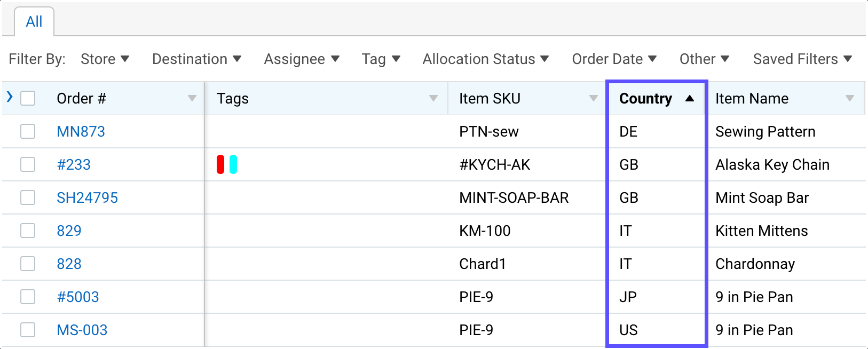The width and height of the screenshot is (868, 349).
Task: Click the Chardonnay item name cell
Action: pos(755,264)
